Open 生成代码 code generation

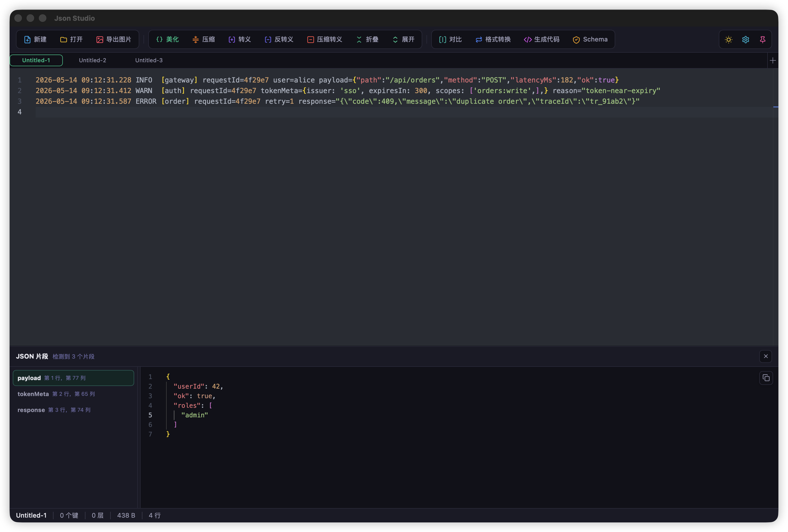(x=541, y=39)
